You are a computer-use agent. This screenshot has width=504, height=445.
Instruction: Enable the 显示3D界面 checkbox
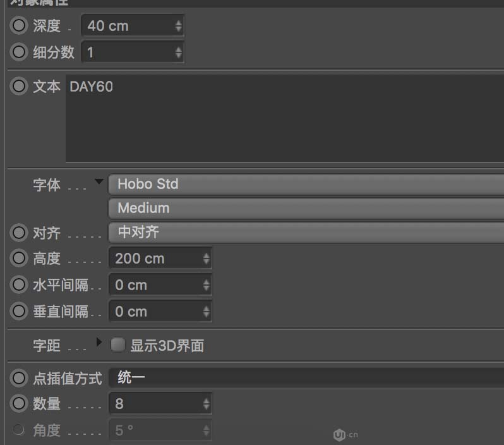coord(117,345)
